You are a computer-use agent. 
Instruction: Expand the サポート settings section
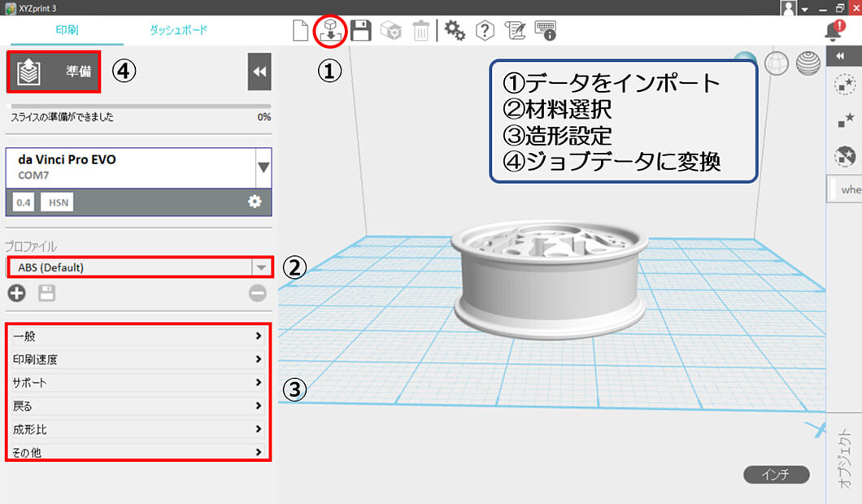(137, 383)
